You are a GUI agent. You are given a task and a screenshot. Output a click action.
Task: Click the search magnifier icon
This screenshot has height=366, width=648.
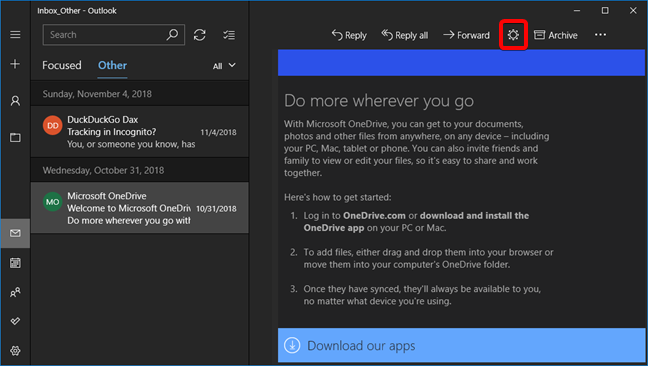pyautogui.click(x=172, y=35)
